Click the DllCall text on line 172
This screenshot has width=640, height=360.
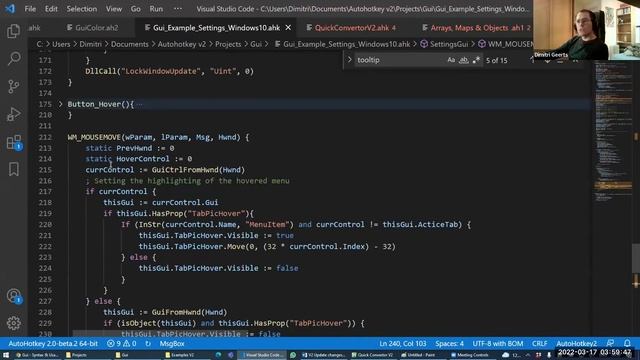pos(101,71)
